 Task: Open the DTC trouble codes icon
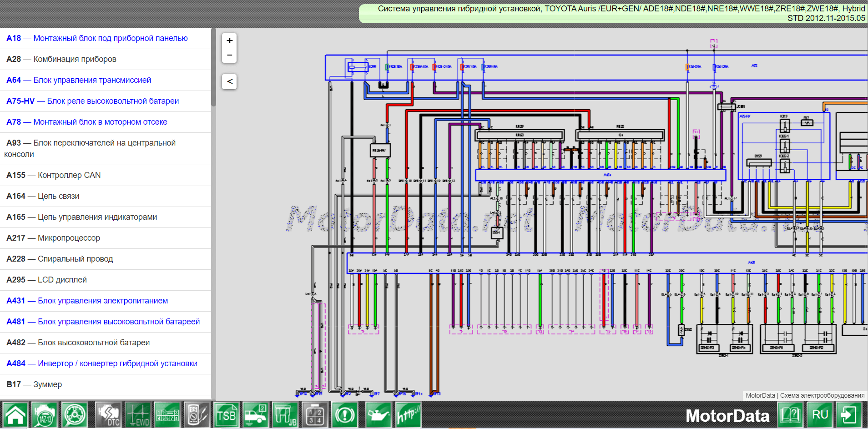pos(108,415)
